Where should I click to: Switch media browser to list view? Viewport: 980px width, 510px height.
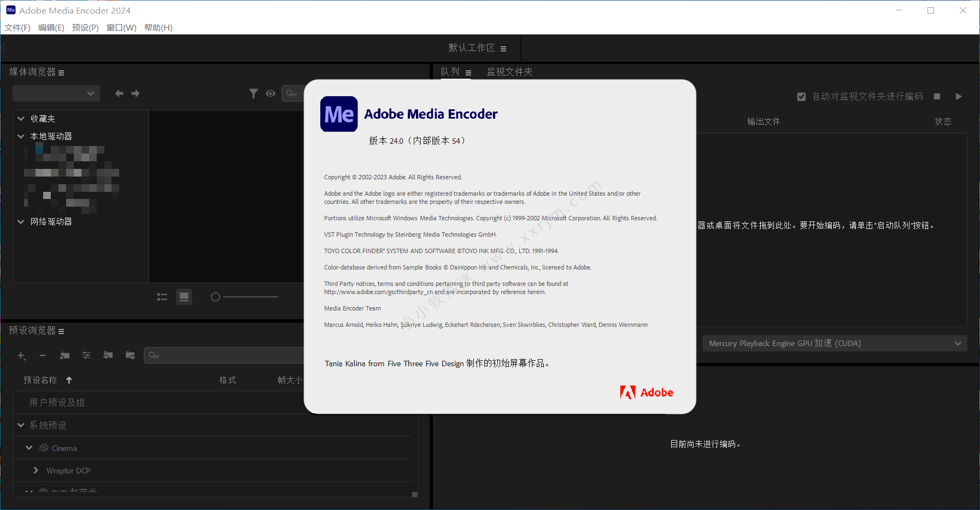(162, 297)
